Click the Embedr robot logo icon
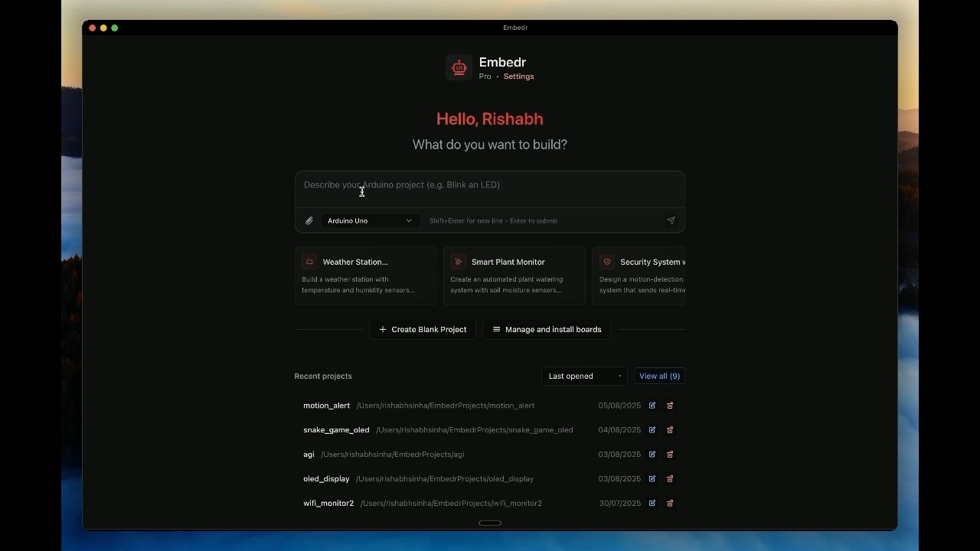Image resolution: width=980 pixels, height=551 pixels. pyautogui.click(x=459, y=67)
